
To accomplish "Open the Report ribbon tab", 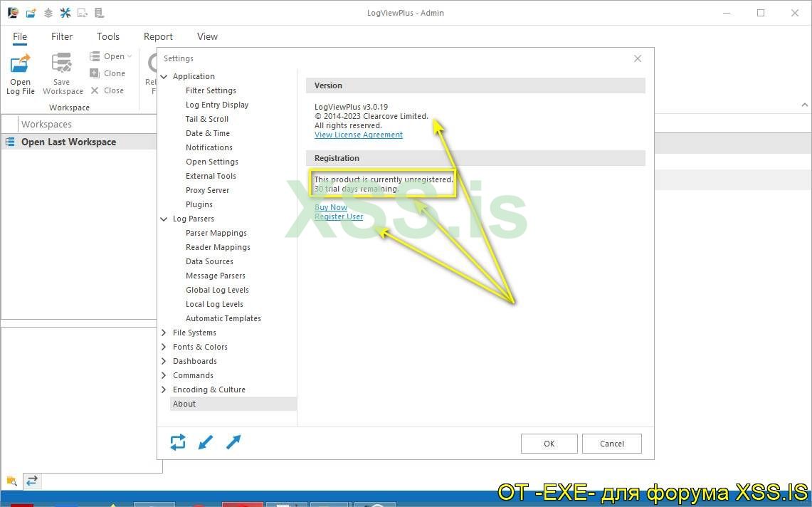I will pyautogui.click(x=158, y=36).
